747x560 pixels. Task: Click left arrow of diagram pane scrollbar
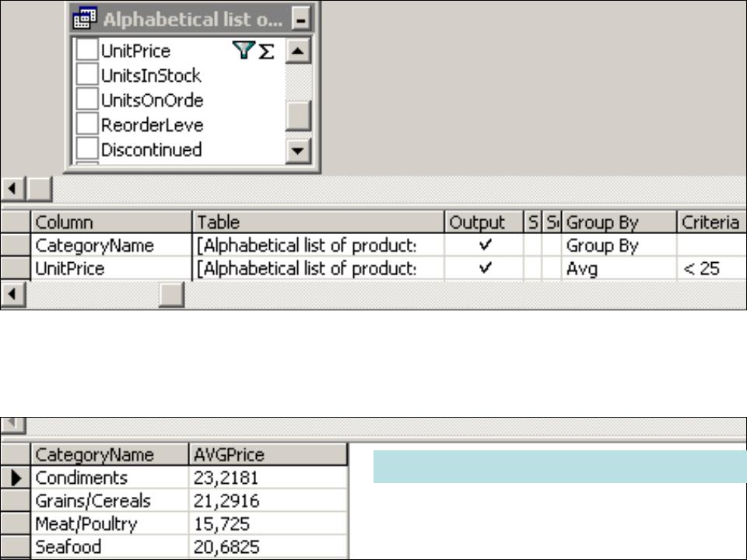(13, 188)
